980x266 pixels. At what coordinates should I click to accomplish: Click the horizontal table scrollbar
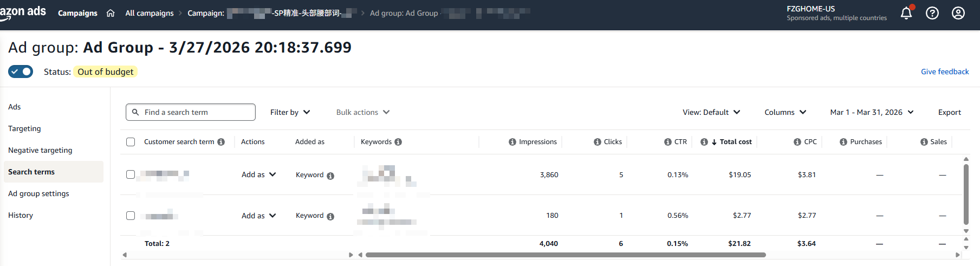565,255
